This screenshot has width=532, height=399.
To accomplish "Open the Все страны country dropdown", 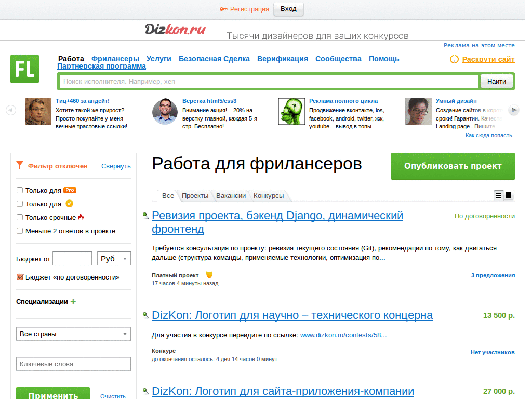I will (x=73, y=334).
